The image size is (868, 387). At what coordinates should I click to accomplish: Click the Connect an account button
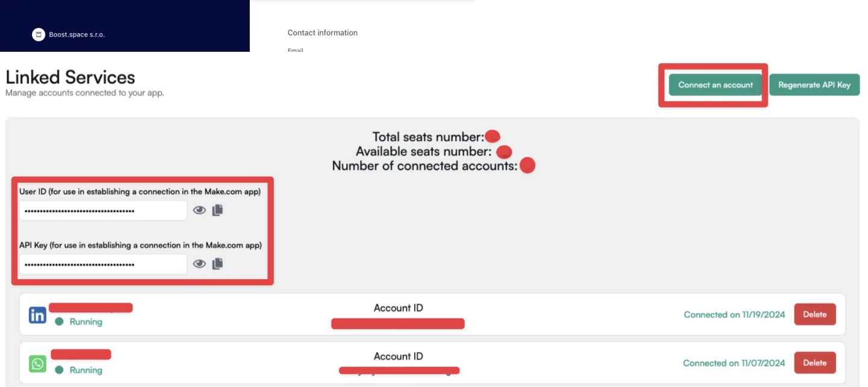715,85
